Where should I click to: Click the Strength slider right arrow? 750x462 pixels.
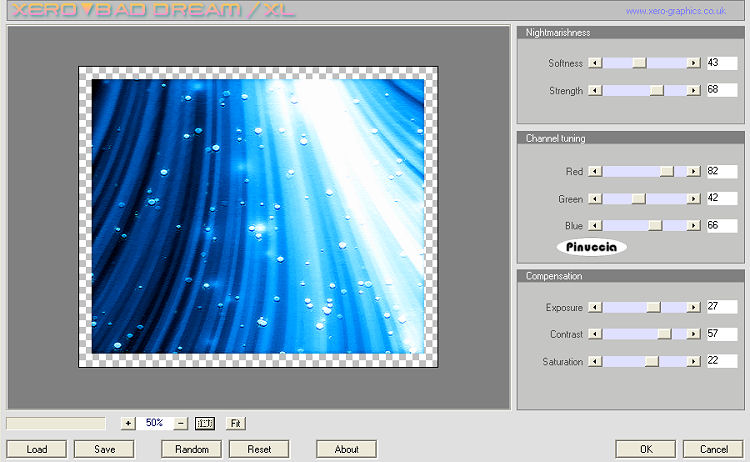pos(693,91)
